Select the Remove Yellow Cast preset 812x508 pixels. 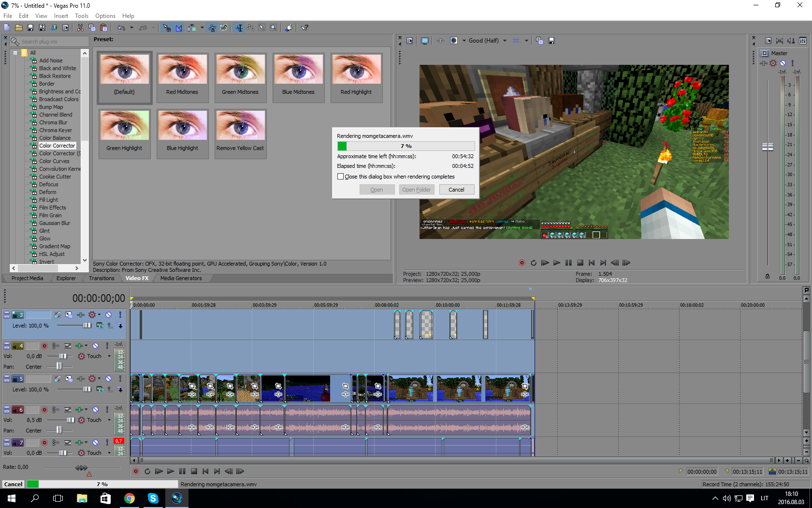pyautogui.click(x=240, y=134)
